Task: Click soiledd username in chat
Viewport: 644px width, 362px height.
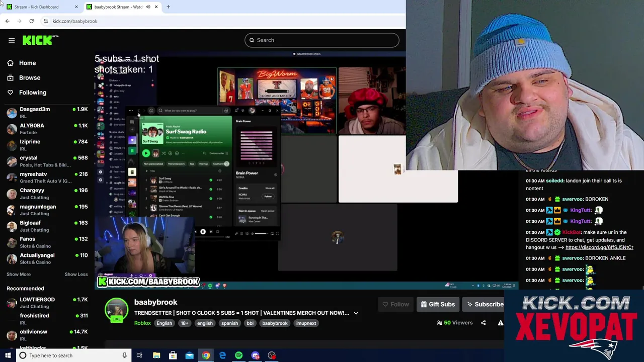Action: (555, 181)
